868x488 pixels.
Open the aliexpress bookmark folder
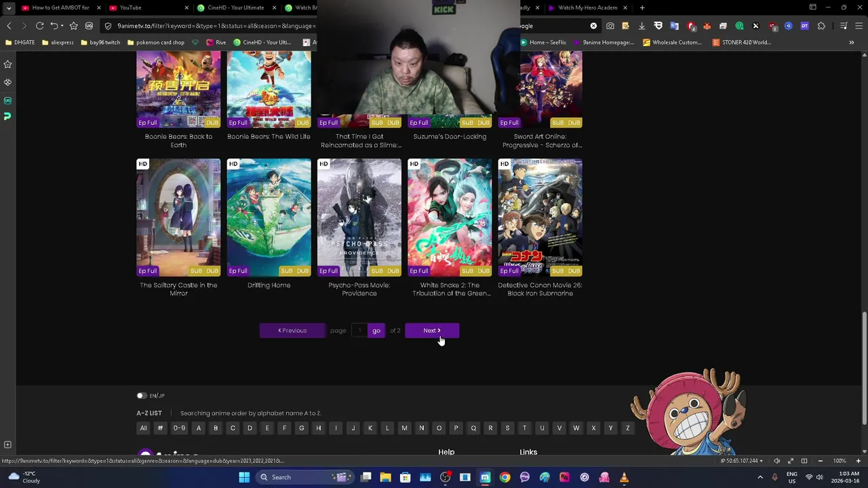(57, 42)
